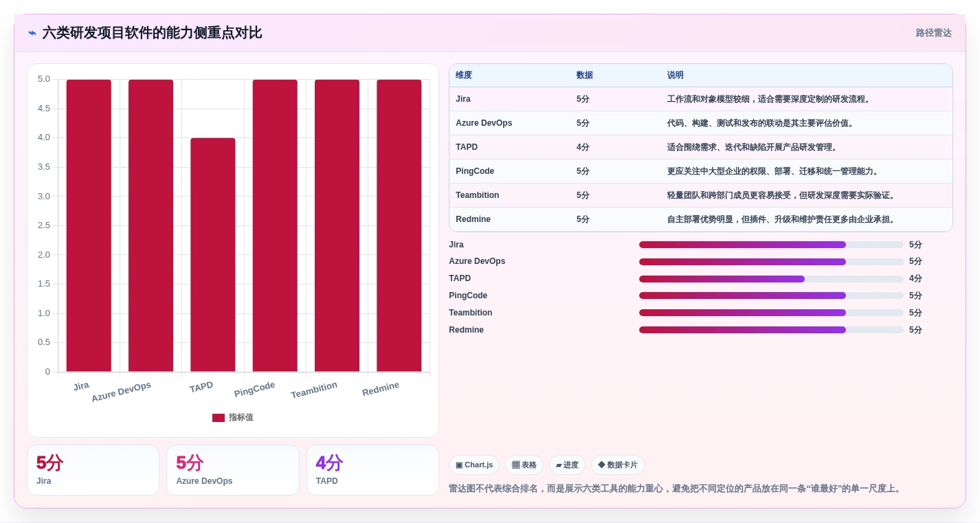Screen dimensions: 980x523
Task: Click the lightning icon beside the title
Action: pos(32,33)
